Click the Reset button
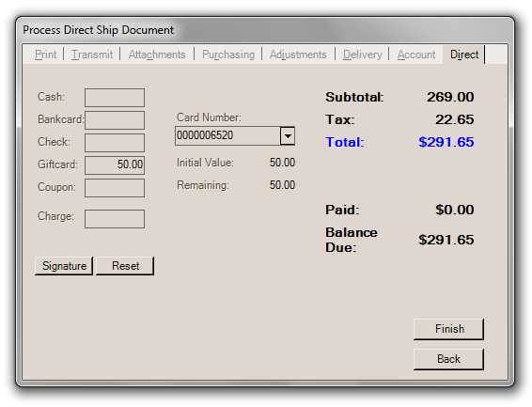 (x=125, y=266)
